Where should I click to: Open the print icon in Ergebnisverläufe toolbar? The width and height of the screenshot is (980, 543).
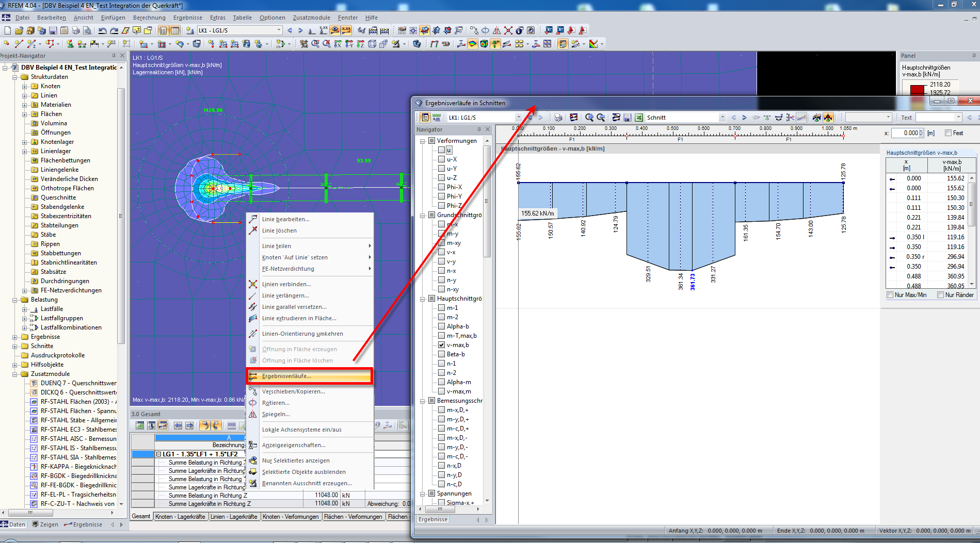point(558,118)
